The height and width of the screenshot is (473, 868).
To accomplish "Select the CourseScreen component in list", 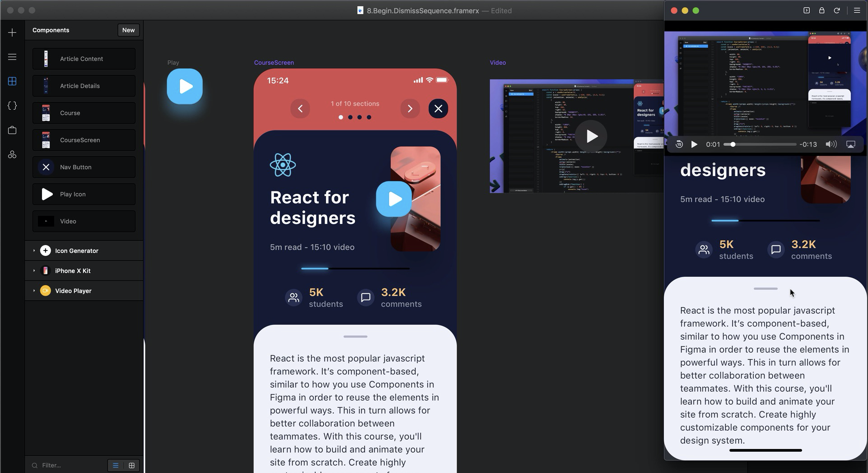I will [x=84, y=140].
